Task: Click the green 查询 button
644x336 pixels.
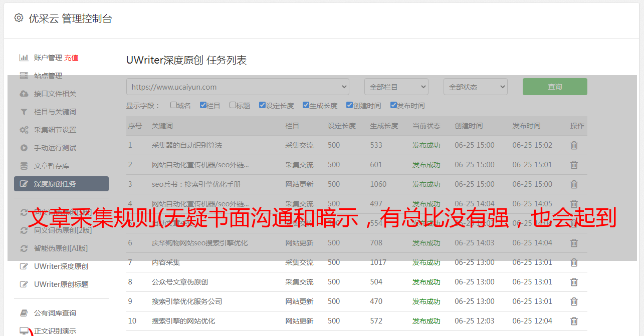Action: point(554,87)
